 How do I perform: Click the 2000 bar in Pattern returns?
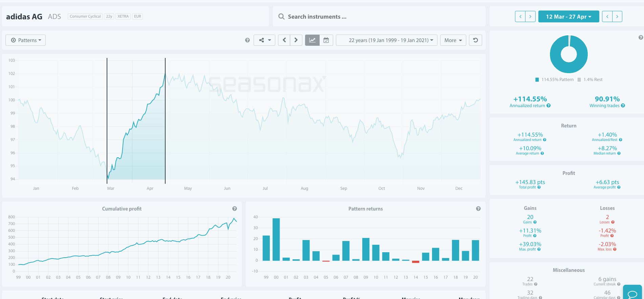point(276,239)
